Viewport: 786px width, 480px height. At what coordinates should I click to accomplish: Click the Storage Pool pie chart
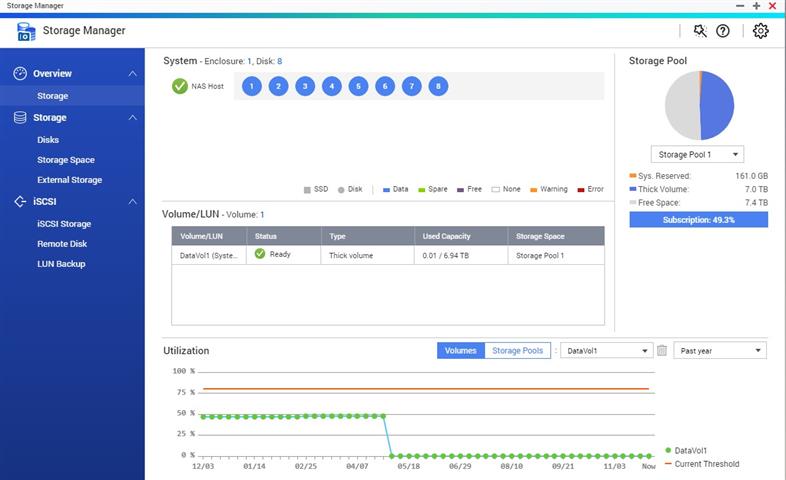click(699, 105)
